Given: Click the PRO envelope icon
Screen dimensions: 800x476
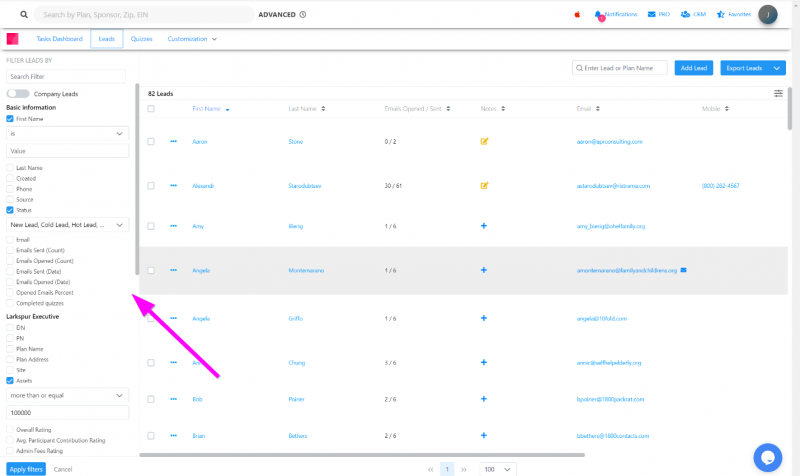Looking at the screenshot, I should (x=652, y=15).
